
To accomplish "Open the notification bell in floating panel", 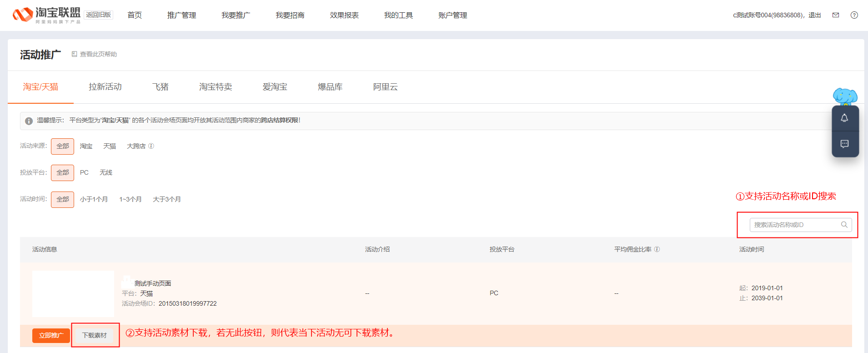I will [844, 118].
